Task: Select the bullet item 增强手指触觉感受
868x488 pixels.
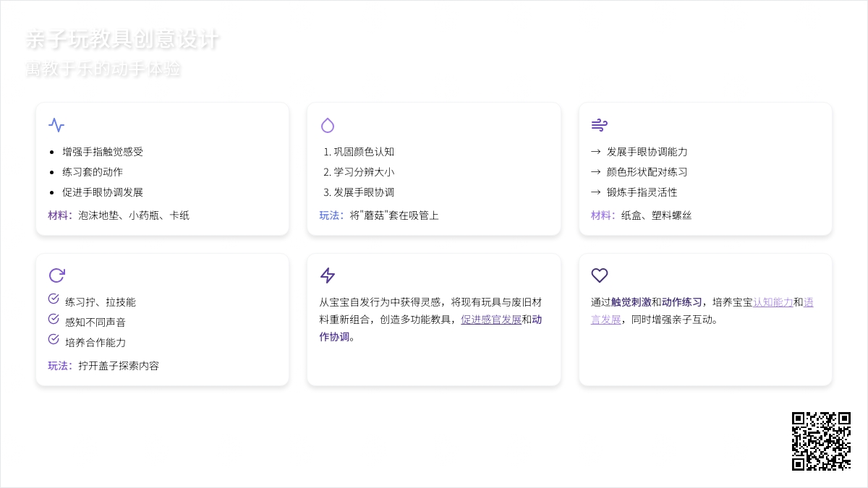Action: point(103,152)
